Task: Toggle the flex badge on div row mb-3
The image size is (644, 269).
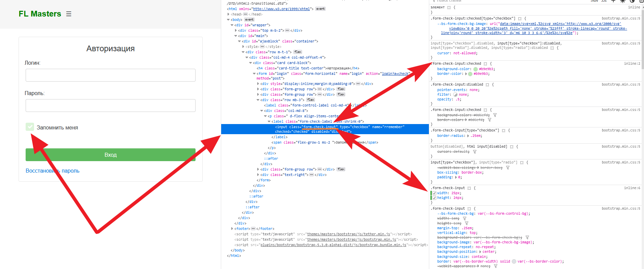Action: 311,100
